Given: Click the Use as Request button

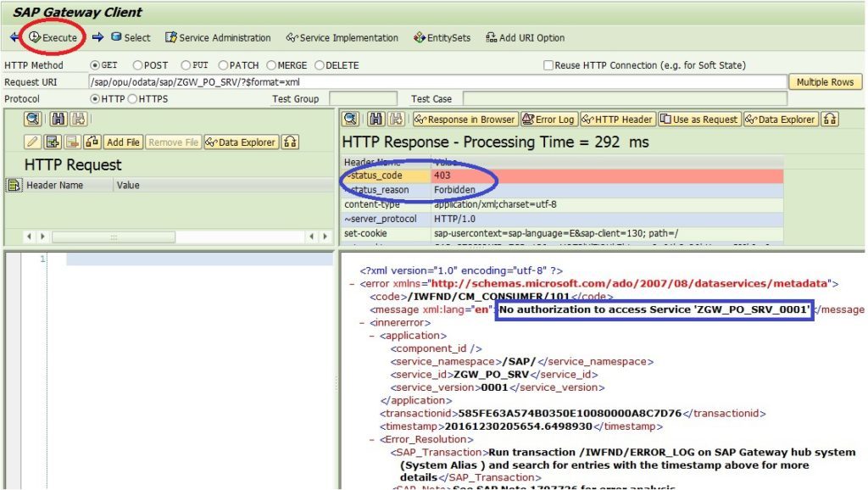Looking at the screenshot, I should pyautogui.click(x=699, y=119).
